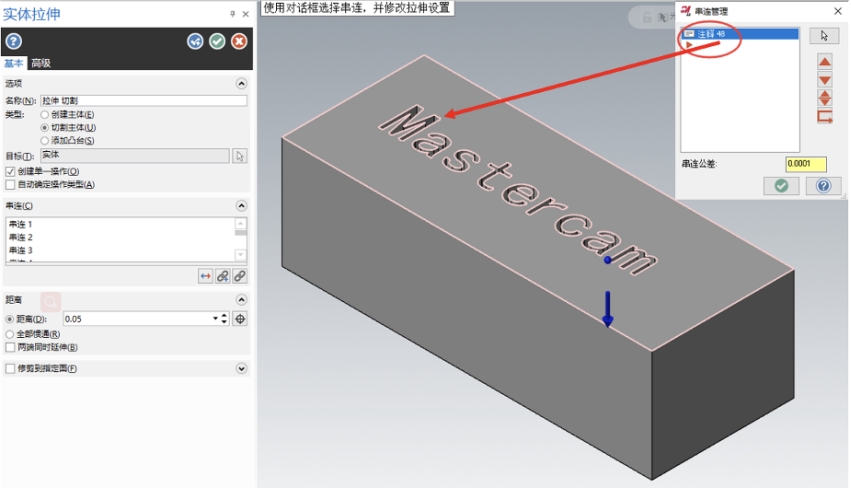Collapse the 距离 section
Screen dimensions: 851x488
242,300
